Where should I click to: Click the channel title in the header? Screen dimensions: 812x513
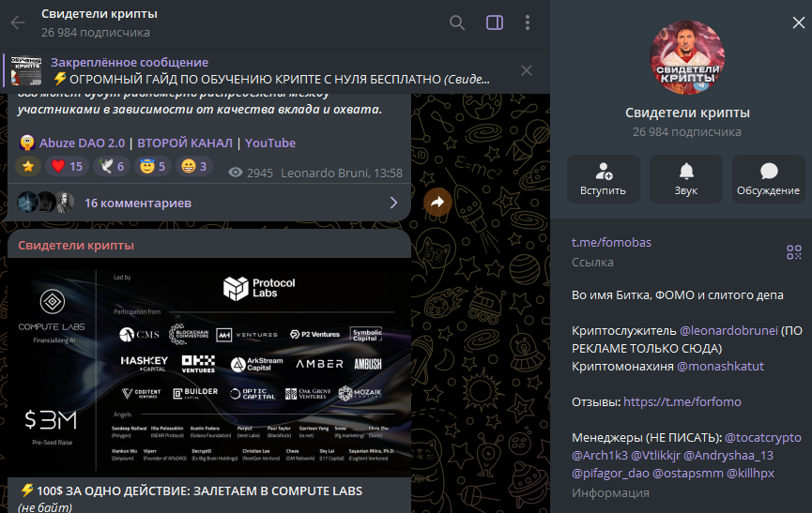(x=100, y=14)
